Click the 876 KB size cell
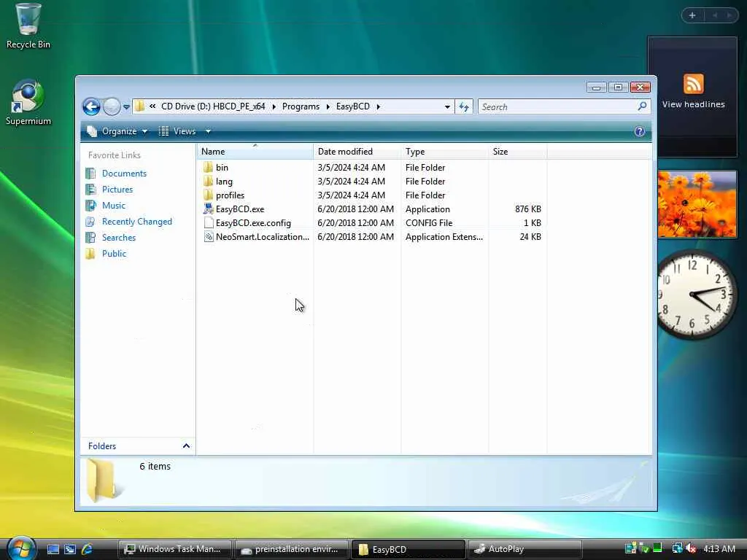Screen dimensions: 747x560 point(528,209)
